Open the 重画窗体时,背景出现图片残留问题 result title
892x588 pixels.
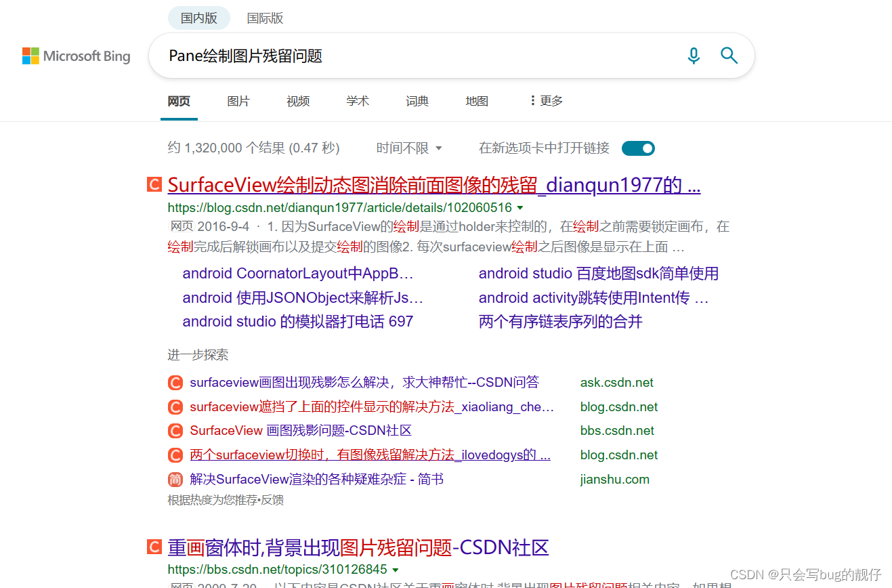pyautogui.click(x=358, y=547)
